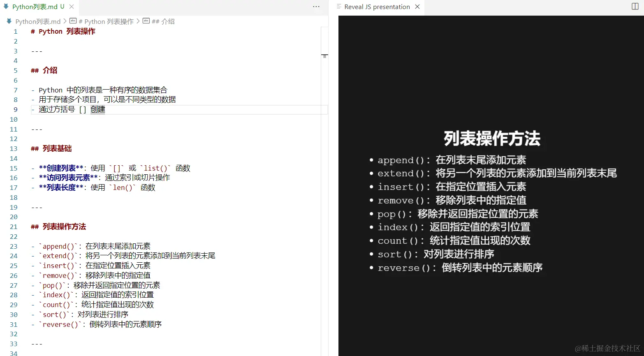This screenshot has height=356, width=644.
Task: Open the More Actions ellipsis menu in the editor
Action: click(x=316, y=7)
